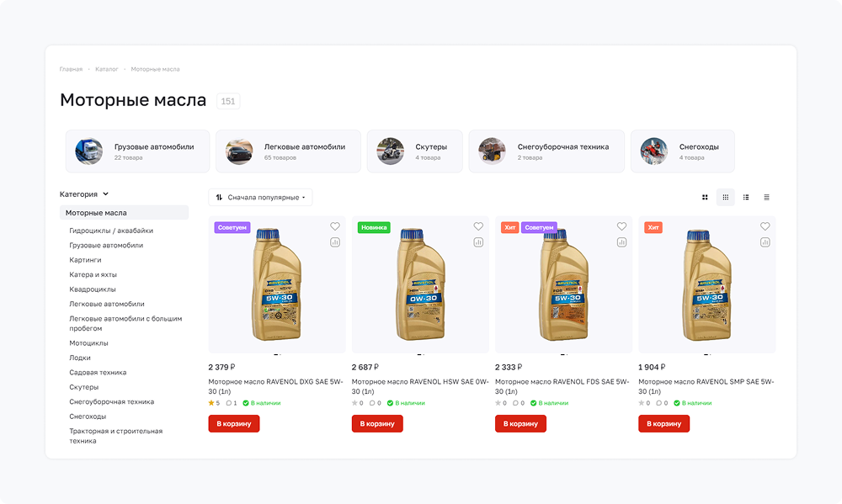The width and height of the screenshot is (842, 504).
Task: Select Картинги category
Action: pos(85,260)
